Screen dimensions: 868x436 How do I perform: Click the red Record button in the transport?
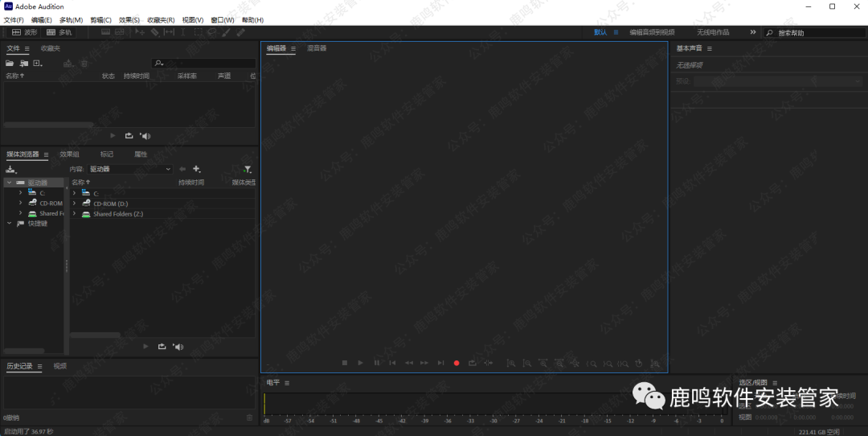click(457, 363)
